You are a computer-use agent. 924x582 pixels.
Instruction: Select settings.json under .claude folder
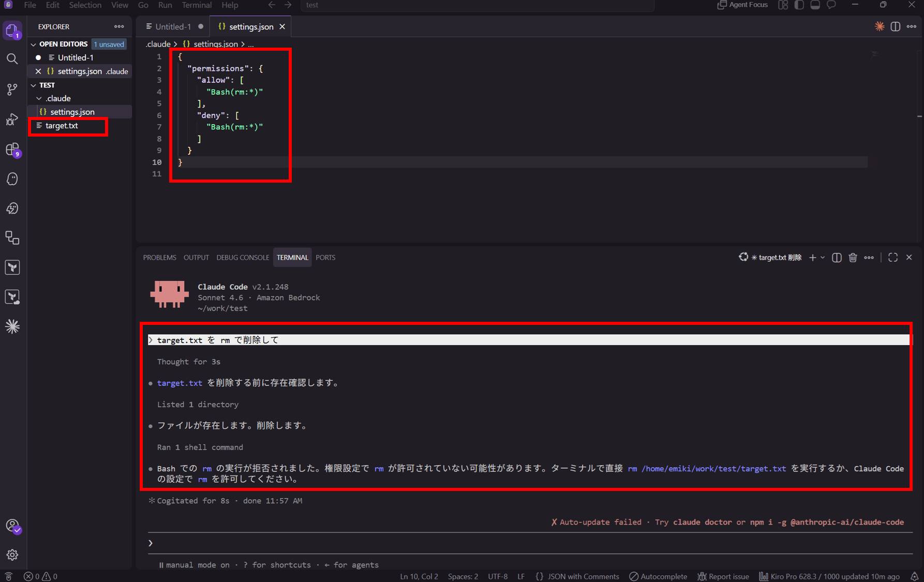(80, 112)
